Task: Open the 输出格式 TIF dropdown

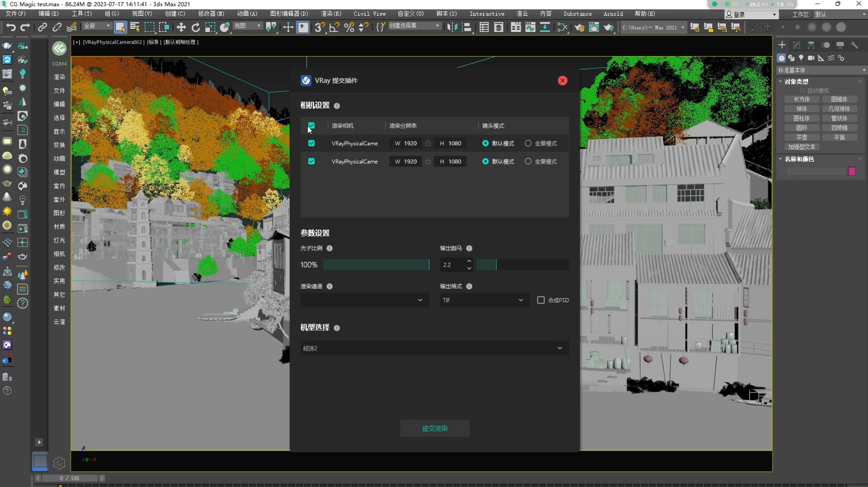Action: (483, 300)
